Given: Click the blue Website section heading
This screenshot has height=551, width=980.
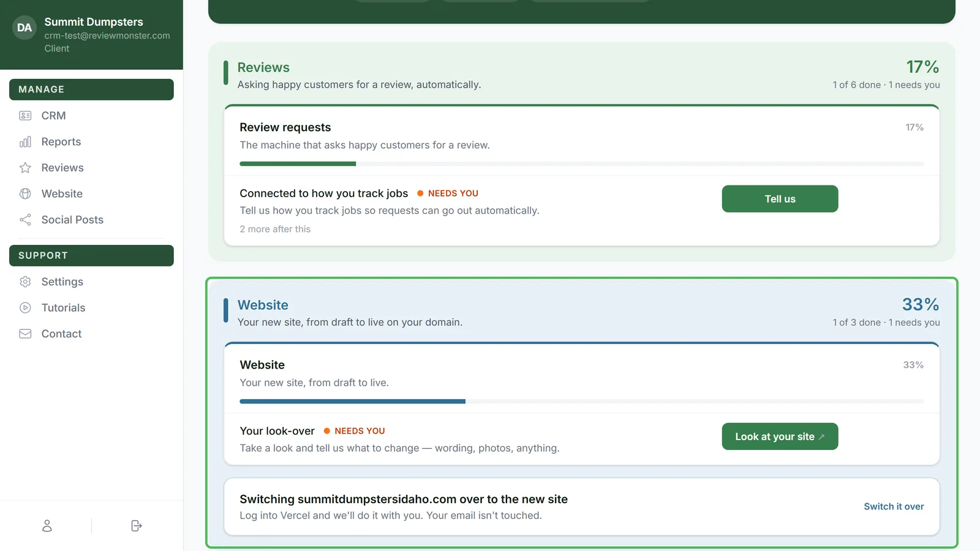Looking at the screenshot, I should 263,305.
